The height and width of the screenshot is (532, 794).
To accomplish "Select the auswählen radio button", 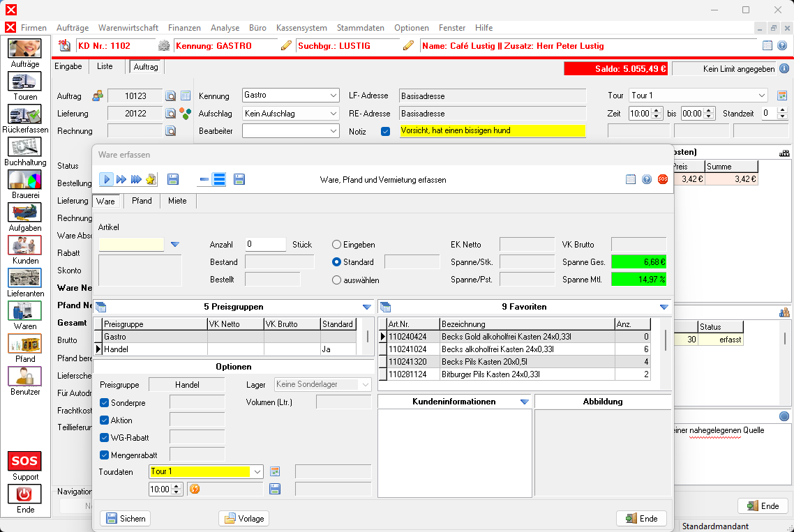I will [336, 280].
